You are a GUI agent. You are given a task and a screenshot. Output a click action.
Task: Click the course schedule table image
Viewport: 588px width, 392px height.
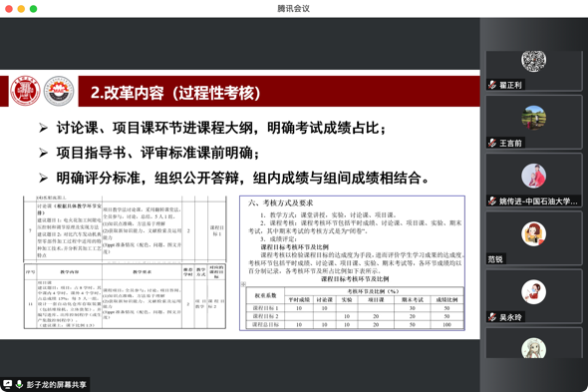click(125, 262)
